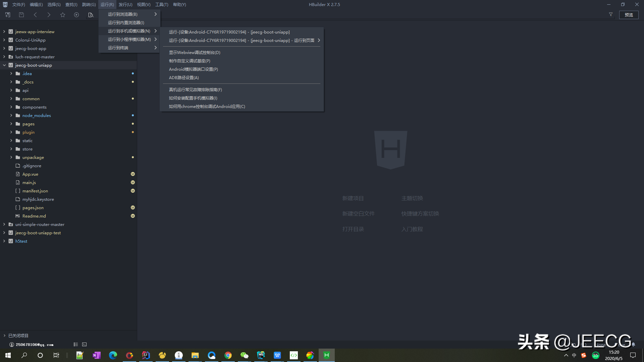
Task: Select 运行到终端 menu entry
Action: pyautogui.click(x=129, y=48)
